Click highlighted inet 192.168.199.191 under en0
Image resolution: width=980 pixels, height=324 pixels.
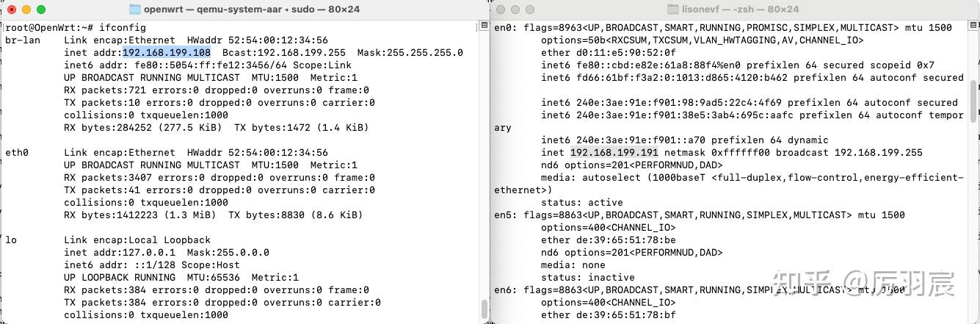point(614,153)
